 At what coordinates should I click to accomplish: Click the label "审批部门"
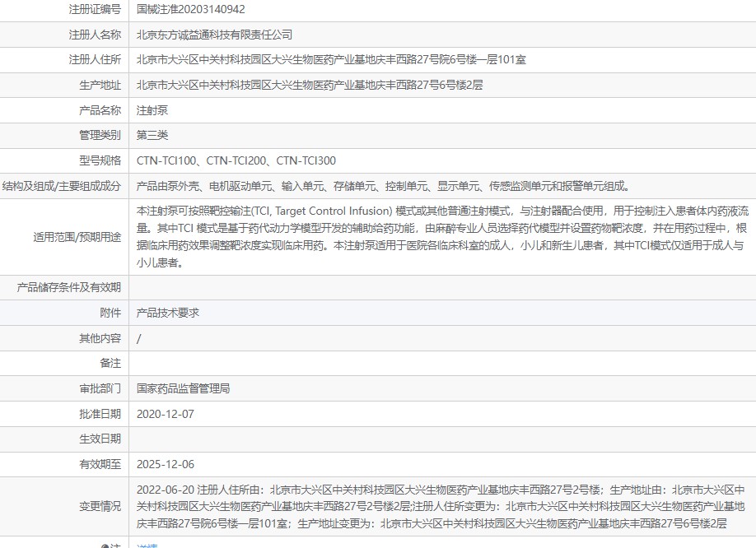pyautogui.click(x=100, y=388)
